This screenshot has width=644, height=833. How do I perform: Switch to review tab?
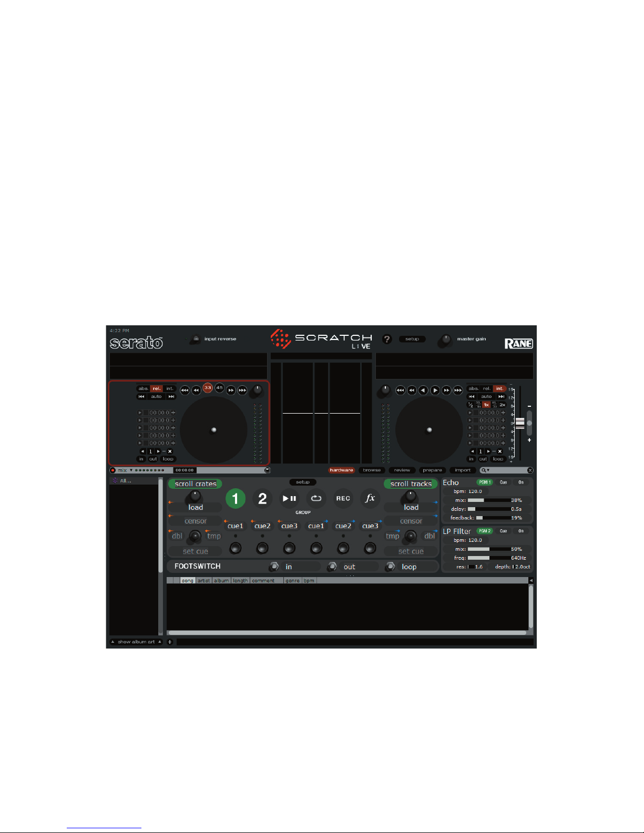tap(402, 470)
